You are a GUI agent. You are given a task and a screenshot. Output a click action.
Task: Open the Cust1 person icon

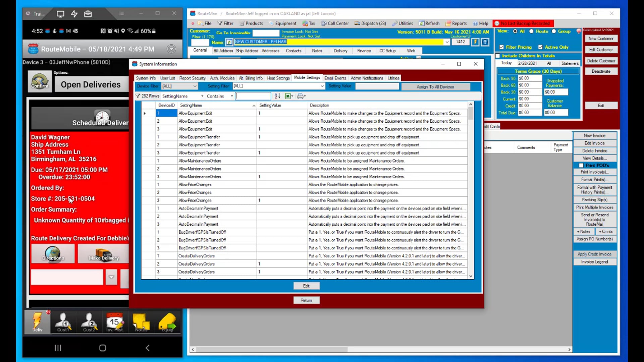point(63,322)
